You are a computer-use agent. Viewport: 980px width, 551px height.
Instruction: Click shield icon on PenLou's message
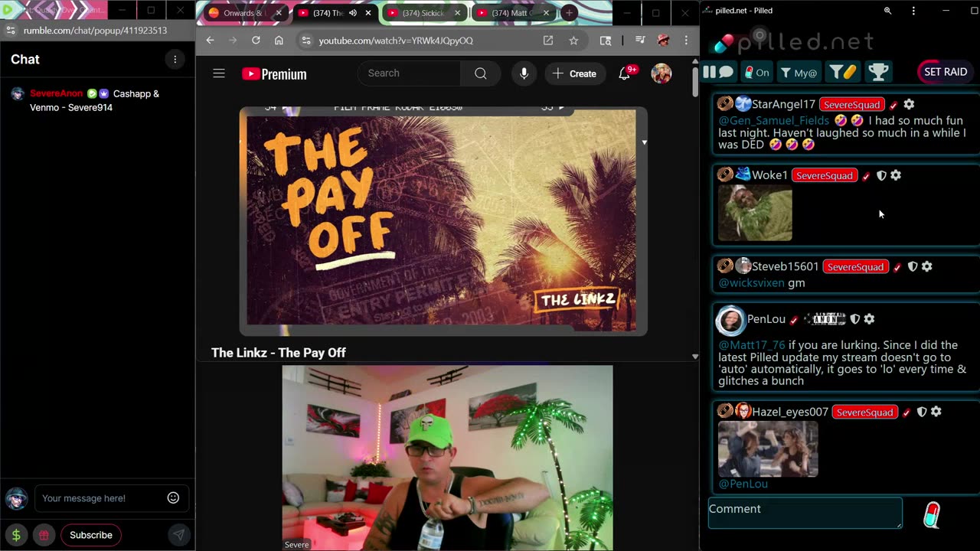(x=855, y=319)
